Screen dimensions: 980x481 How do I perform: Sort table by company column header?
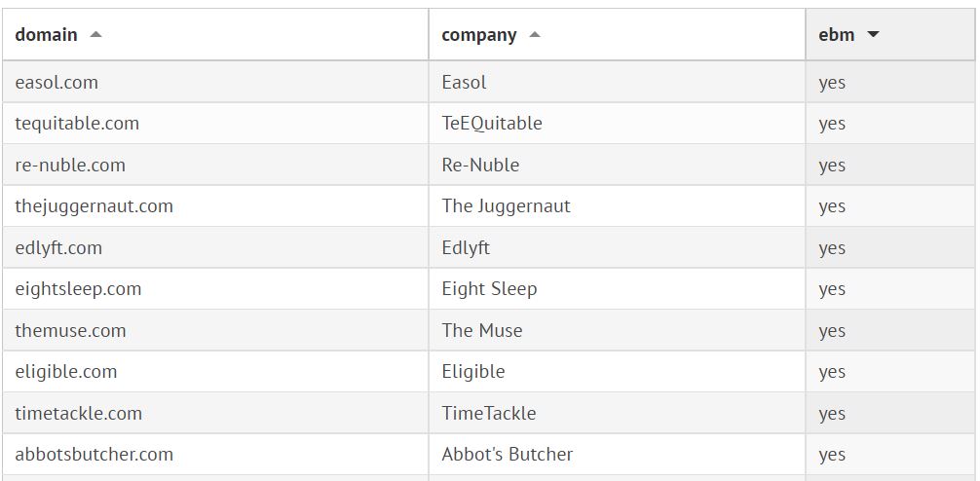[x=478, y=35]
